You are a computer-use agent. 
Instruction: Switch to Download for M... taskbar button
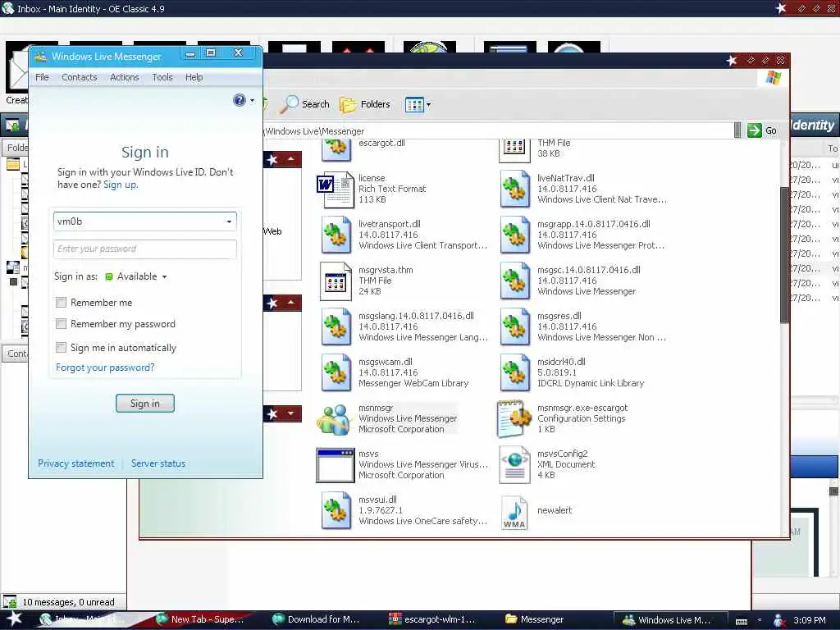click(317, 619)
